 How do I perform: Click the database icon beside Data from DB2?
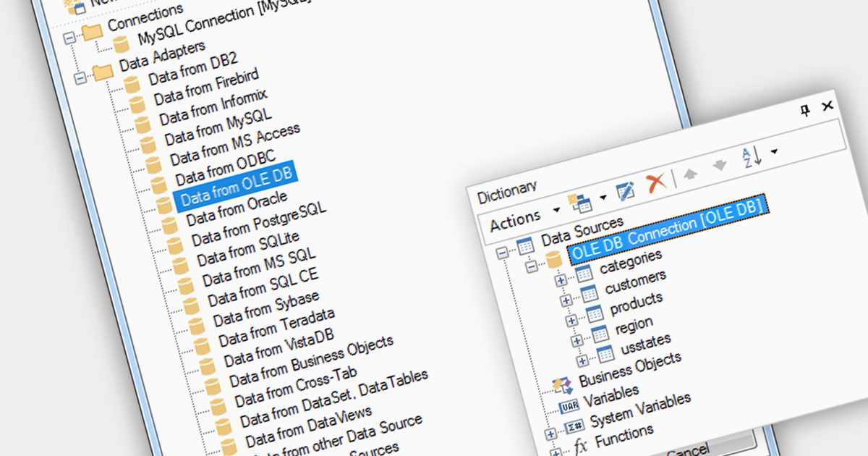133,84
